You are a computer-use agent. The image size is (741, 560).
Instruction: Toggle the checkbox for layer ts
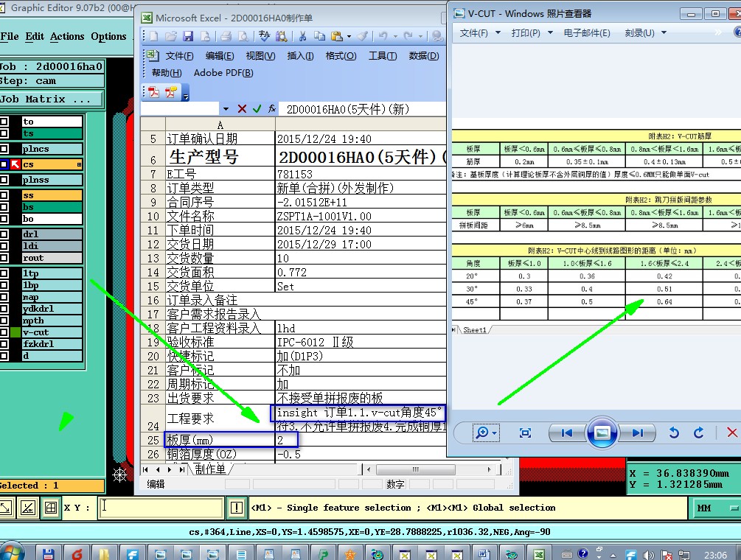(x=4, y=133)
